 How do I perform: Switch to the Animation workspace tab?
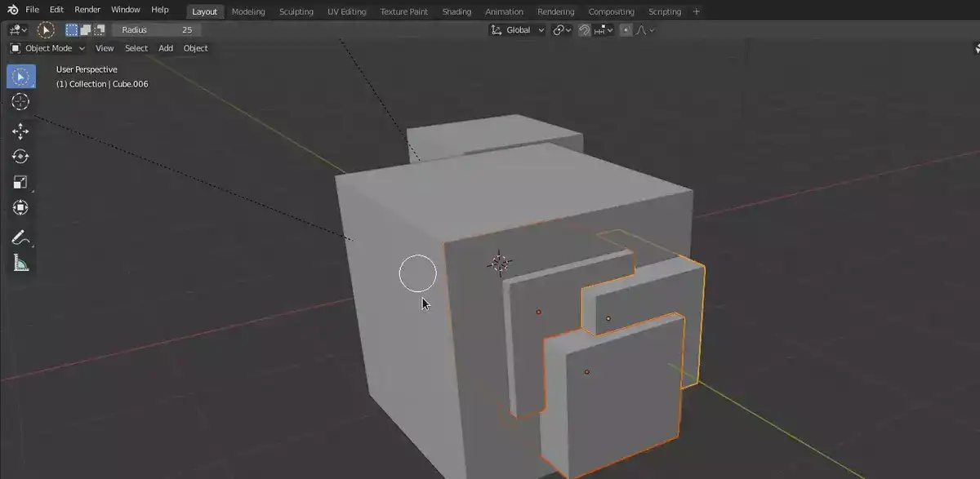tap(504, 11)
